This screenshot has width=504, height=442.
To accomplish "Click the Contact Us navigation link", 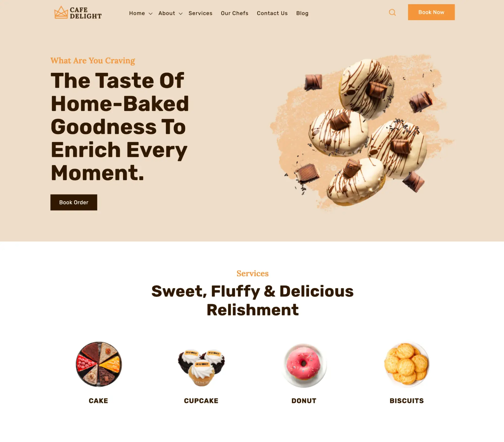I will 272,13.
